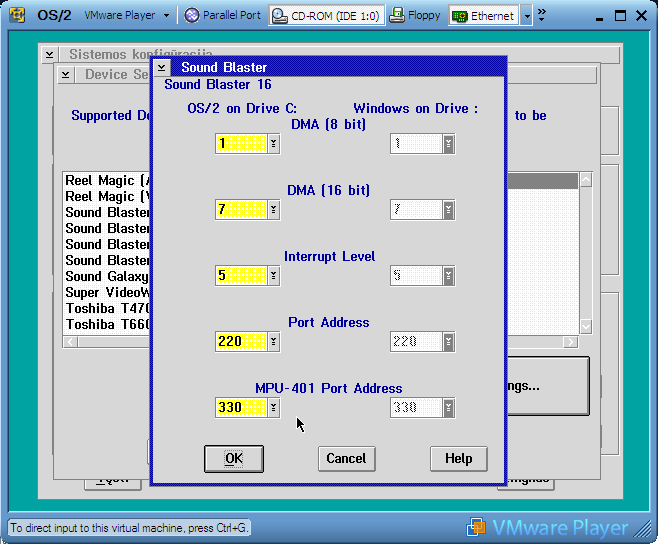Image resolution: width=658 pixels, height=544 pixels.
Task: Expand Windows DMA (8 bit) dropdown
Action: (x=449, y=144)
